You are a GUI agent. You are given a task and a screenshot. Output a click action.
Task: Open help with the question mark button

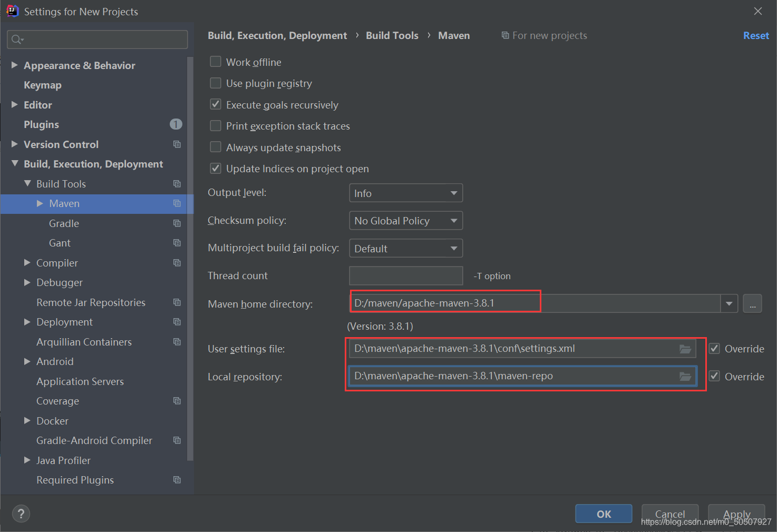21,514
